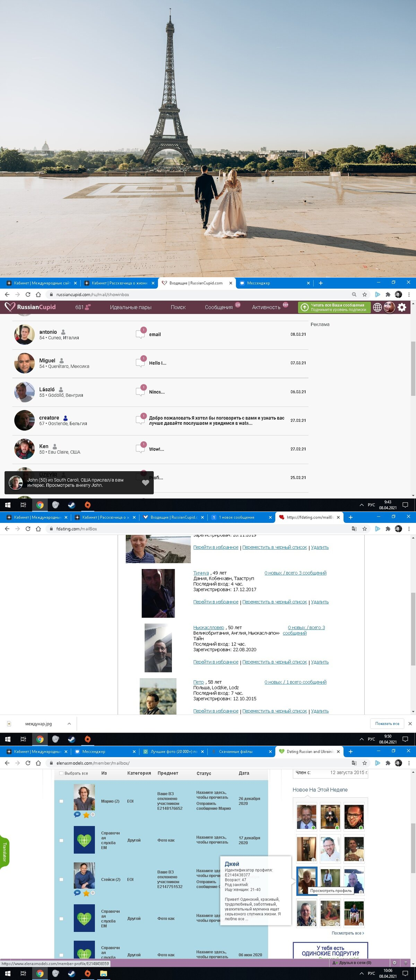
Task: Open the 681 online members icon
Action: tap(83, 307)
